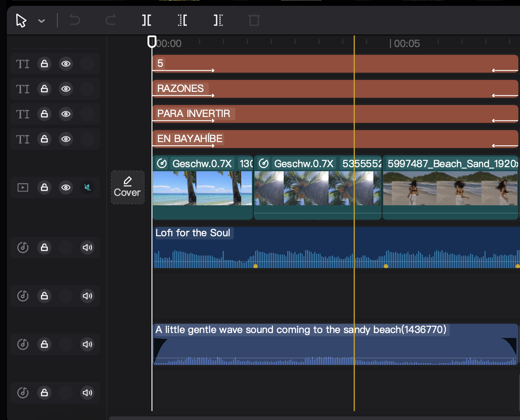Open the pointer tool mode dropdown chevron
The width and height of the screenshot is (520, 420).
click(42, 21)
